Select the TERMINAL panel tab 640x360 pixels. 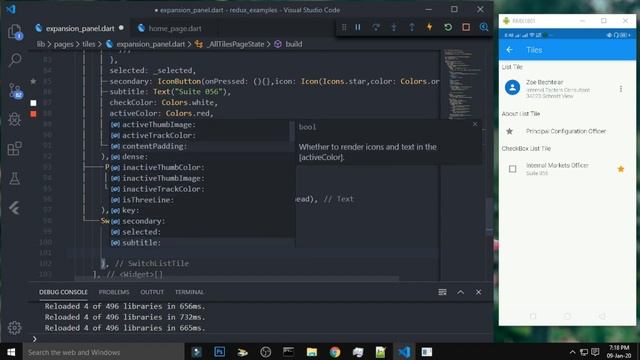click(x=189, y=292)
